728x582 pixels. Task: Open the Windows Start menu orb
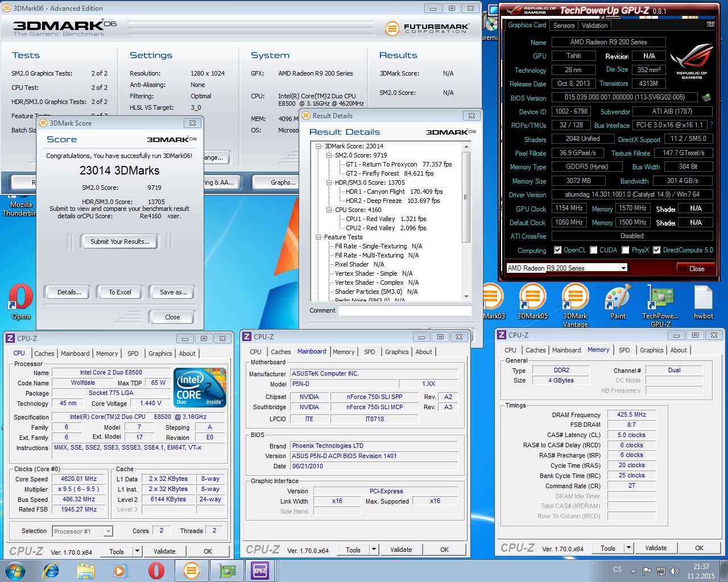tap(15, 570)
